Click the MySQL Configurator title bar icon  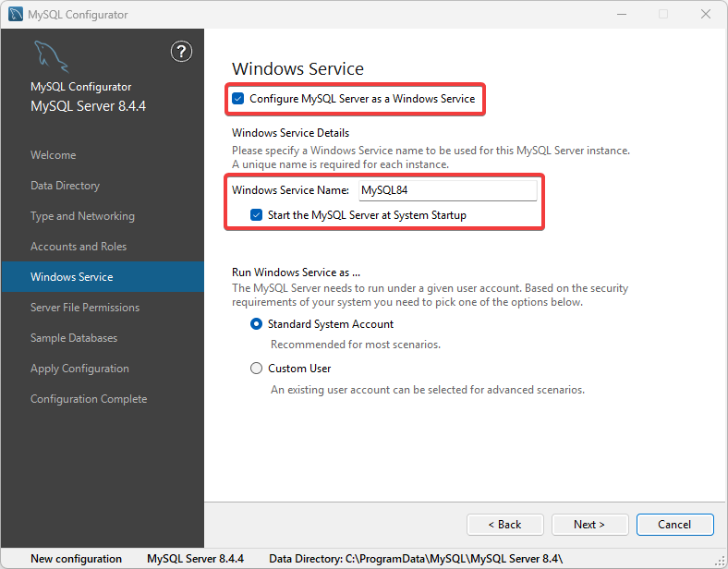16,14
